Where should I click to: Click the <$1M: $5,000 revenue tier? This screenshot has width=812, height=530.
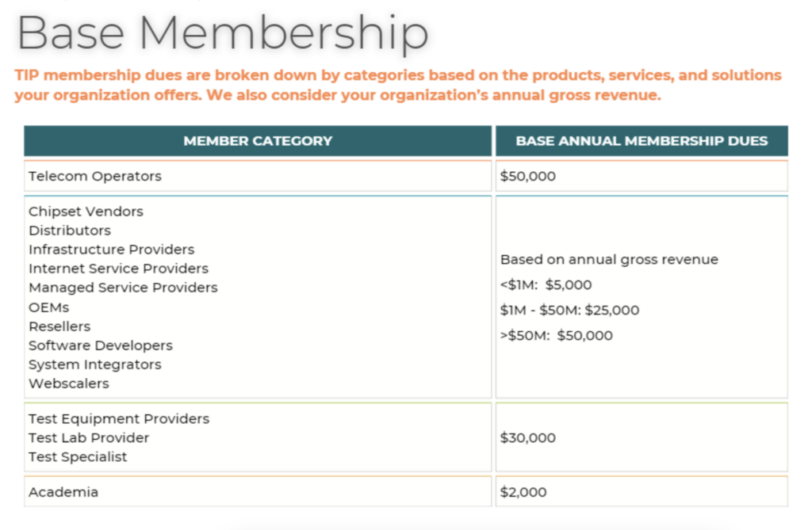click(x=546, y=284)
